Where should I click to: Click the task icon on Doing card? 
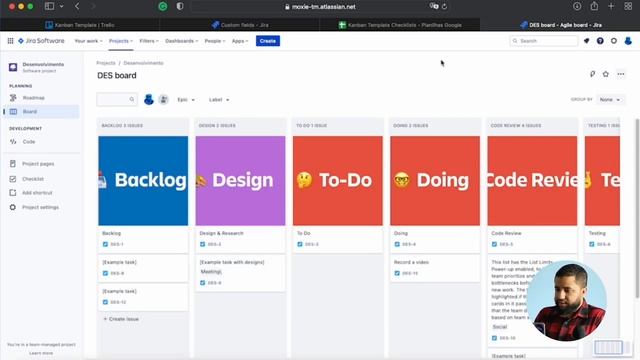(x=397, y=244)
